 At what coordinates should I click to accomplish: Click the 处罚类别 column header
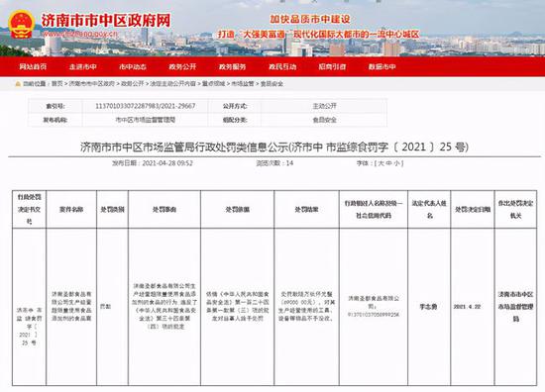(x=112, y=210)
